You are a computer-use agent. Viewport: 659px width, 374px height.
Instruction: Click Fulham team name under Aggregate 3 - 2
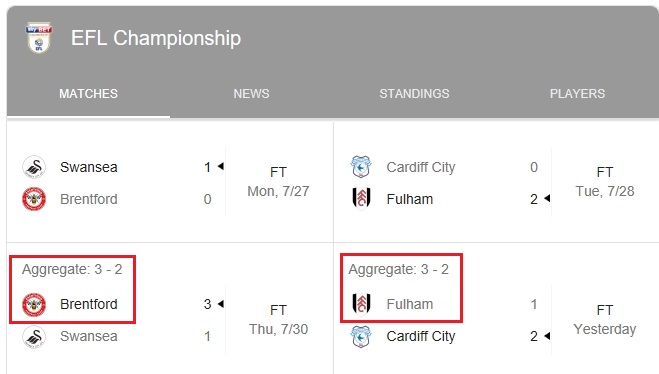(x=410, y=304)
